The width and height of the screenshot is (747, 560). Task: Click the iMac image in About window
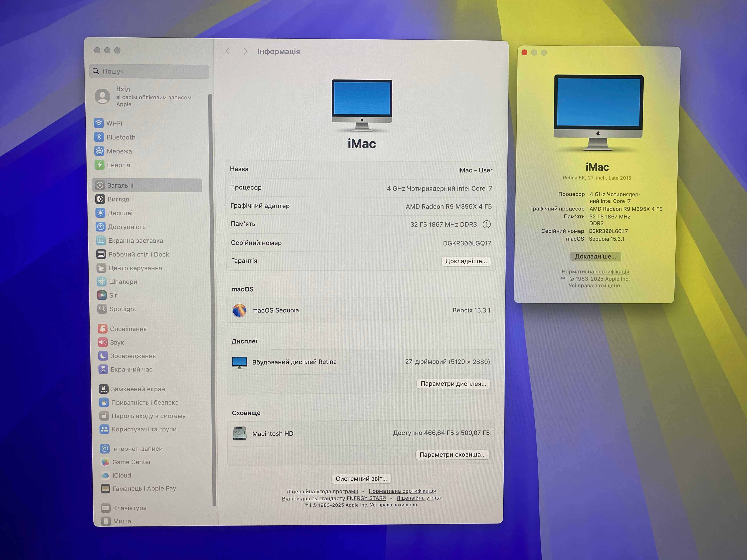click(x=598, y=113)
